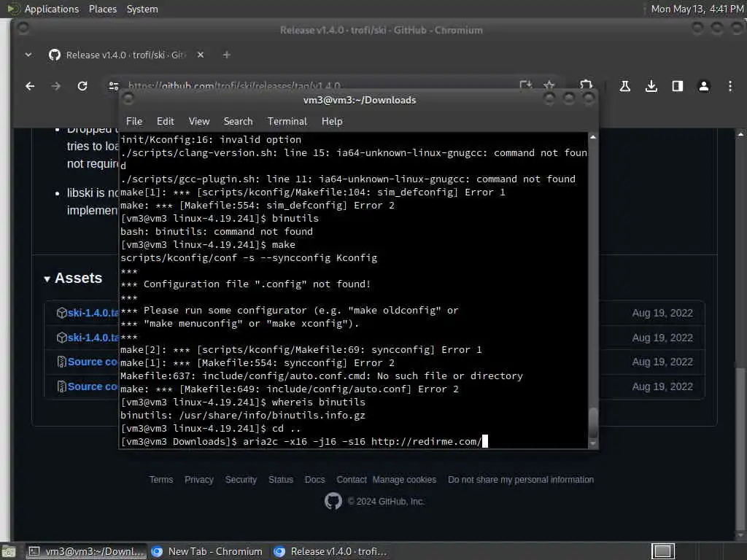This screenshot has height=560, width=747.
Task: Open a new Chromium tab
Action: pyautogui.click(x=227, y=55)
